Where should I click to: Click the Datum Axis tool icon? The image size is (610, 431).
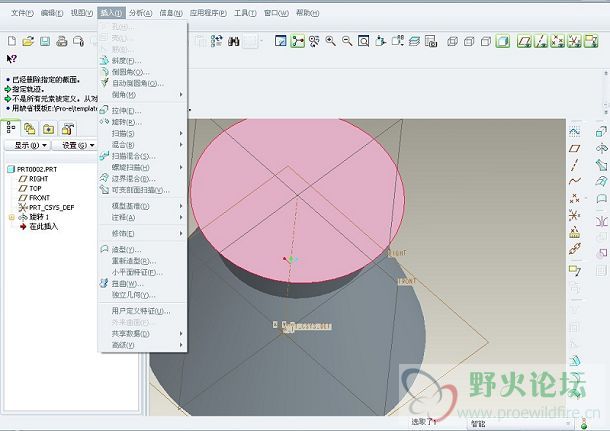pos(575,165)
